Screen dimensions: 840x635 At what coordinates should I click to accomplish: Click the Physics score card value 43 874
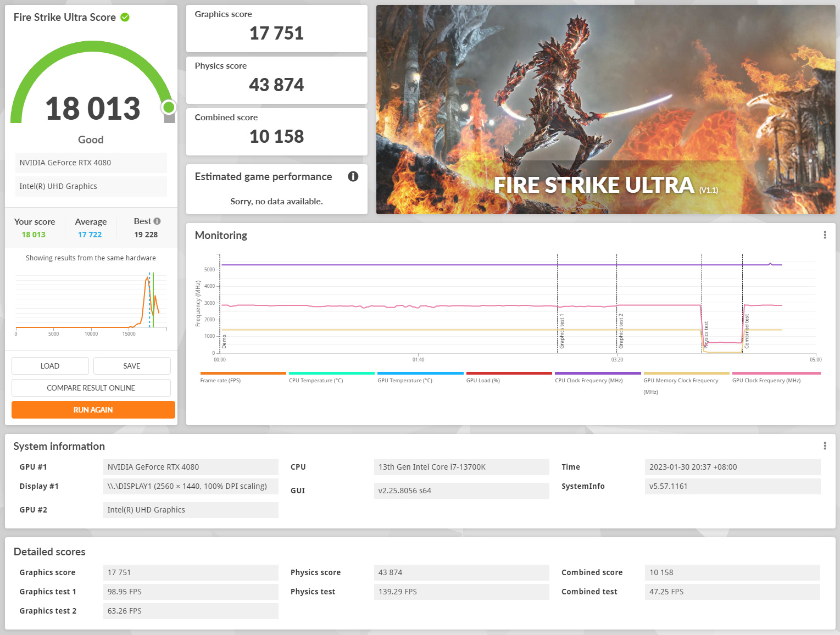tap(276, 85)
